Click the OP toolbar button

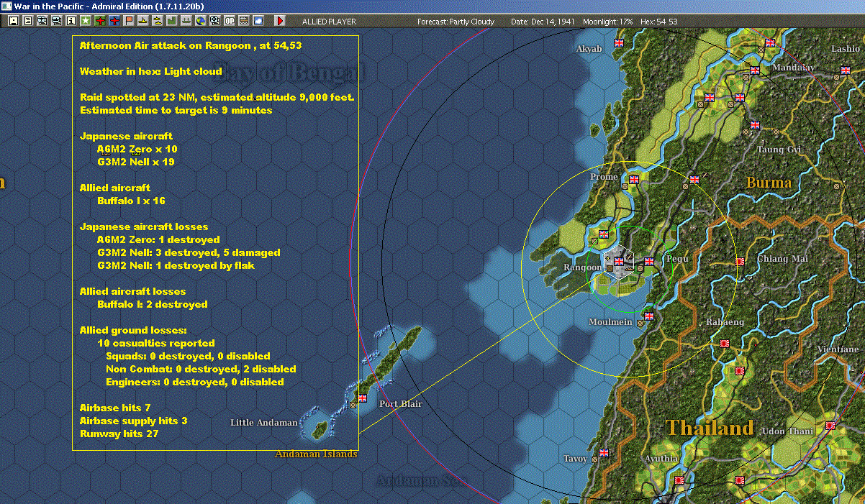pyautogui.click(x=230, y=21)
